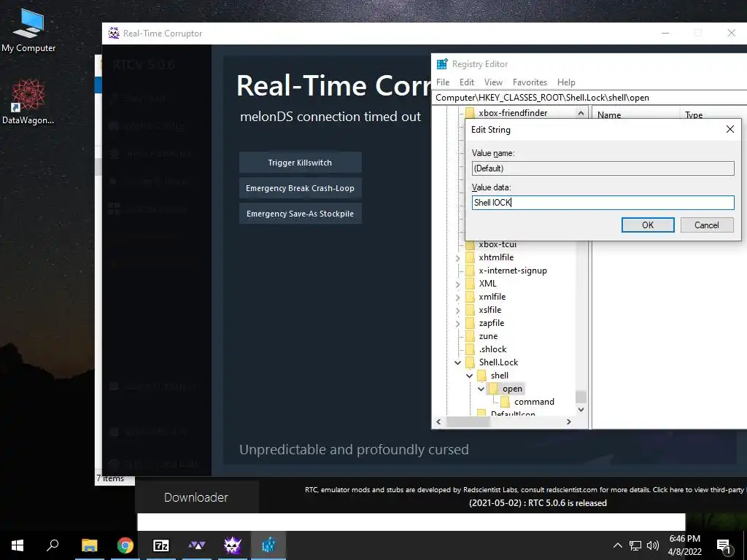
Task: Open File Explorer from the taskbar
Action: click(89, 545)
